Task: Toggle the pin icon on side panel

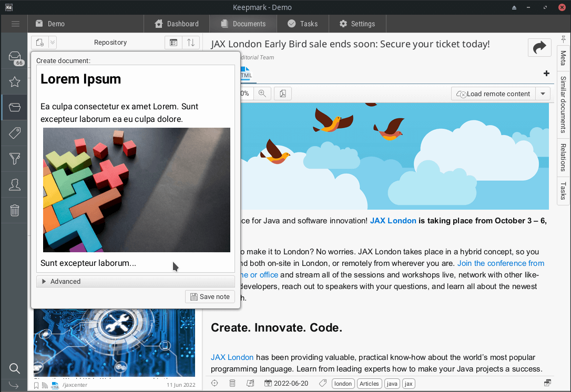Action: click(x=563, y=39)
